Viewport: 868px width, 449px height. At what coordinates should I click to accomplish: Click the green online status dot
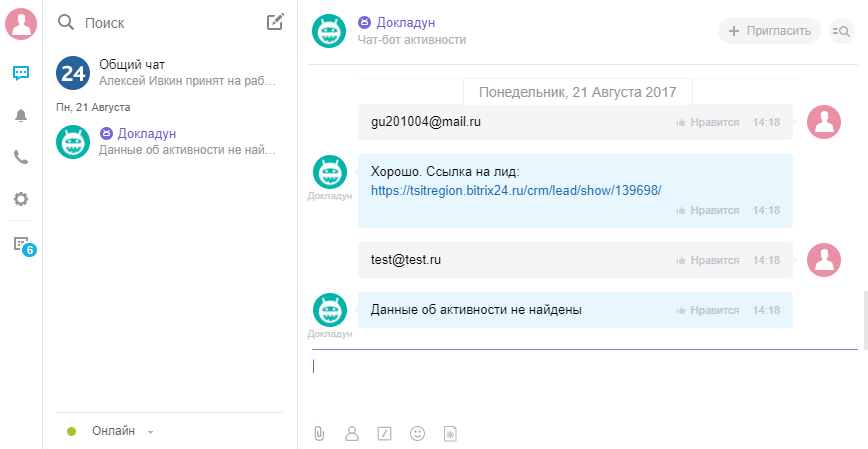point(71,431)
